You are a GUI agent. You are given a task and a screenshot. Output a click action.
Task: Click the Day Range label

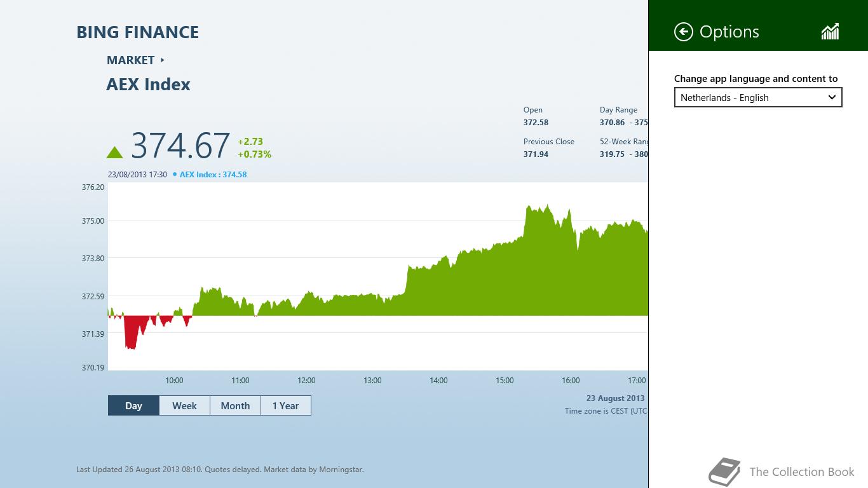click(618, 110)
